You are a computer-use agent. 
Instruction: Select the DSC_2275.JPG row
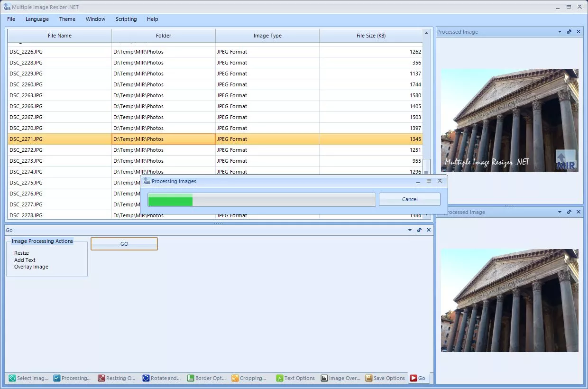74,183
